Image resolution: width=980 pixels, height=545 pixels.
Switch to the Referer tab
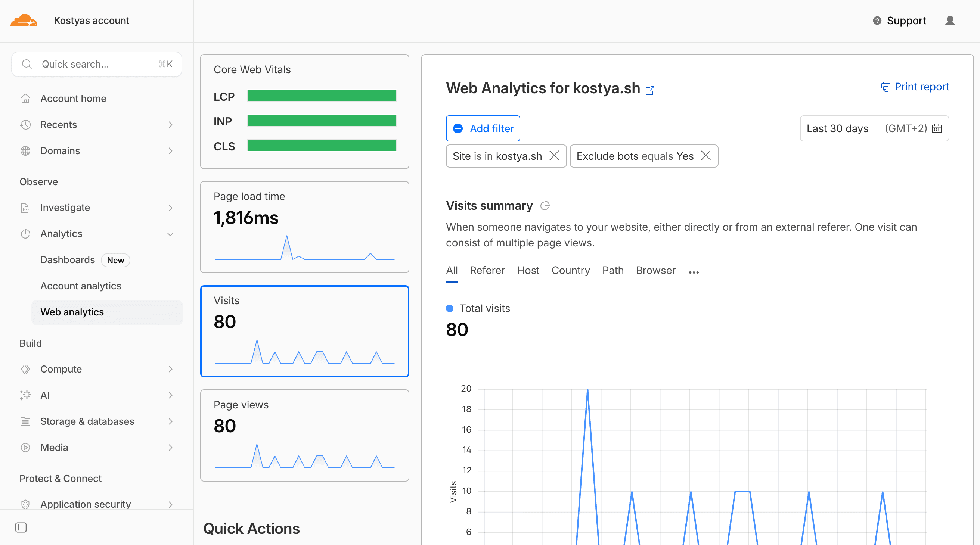[487, 270]
